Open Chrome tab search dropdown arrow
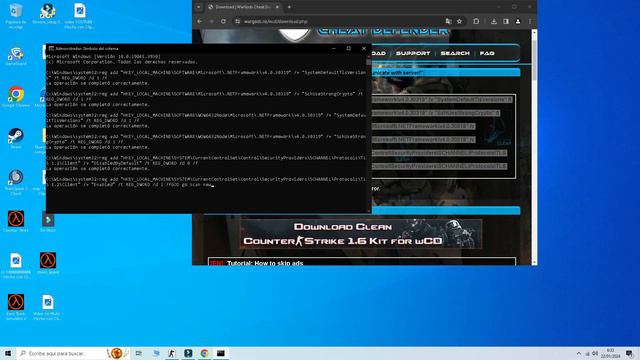 [198, 7]
